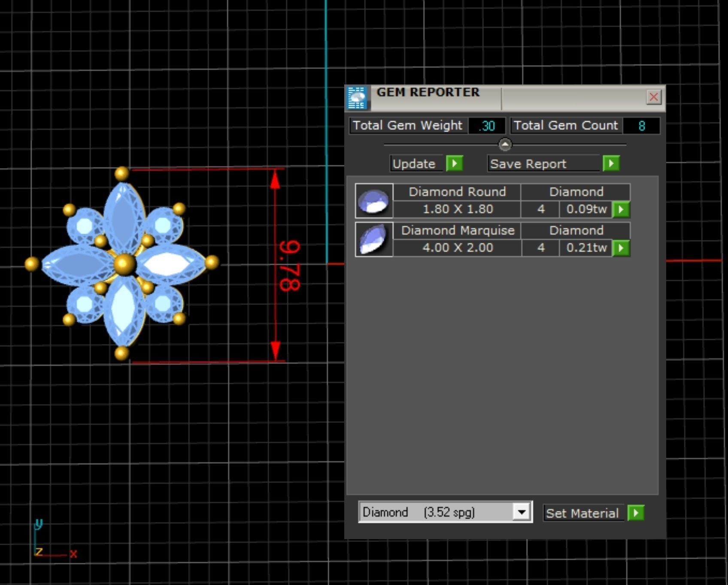Click the '0.21tw' weight cell
Image resolution: width=728 pixels, height=585 pixels.
tap(586, 248)
